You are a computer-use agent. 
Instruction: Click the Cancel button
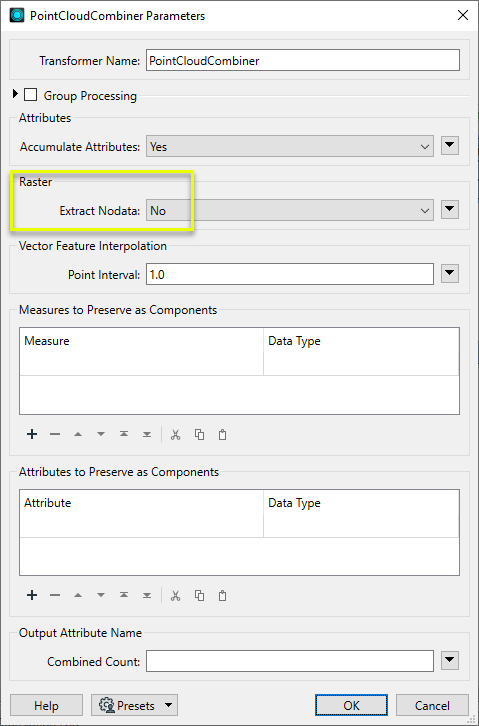tap(432, 705)
